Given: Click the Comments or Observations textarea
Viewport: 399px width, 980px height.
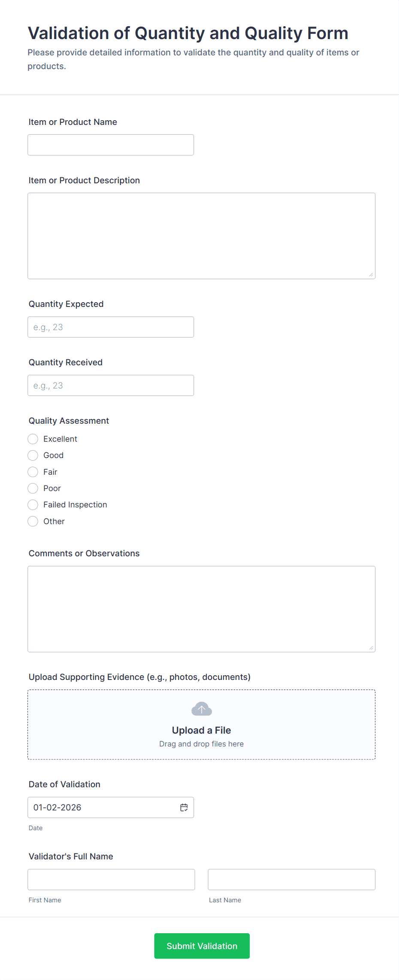Looking at the screenshot, I should (x=201, y=609).
